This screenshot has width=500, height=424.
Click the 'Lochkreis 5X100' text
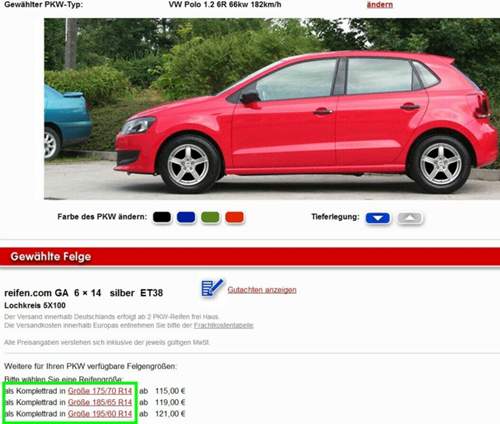click(35, 305)
